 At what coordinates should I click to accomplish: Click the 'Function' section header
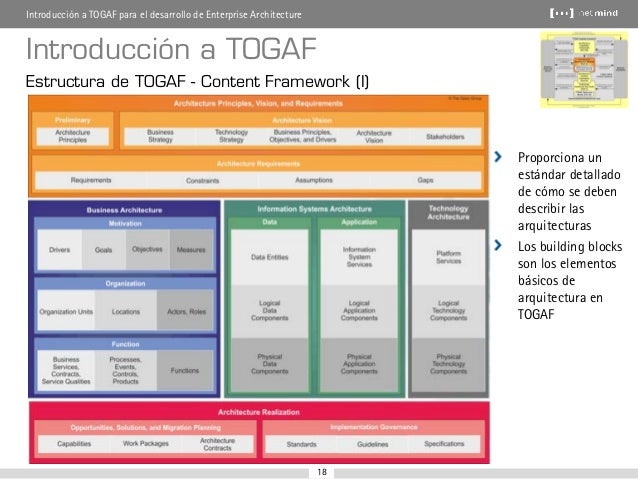125,344
